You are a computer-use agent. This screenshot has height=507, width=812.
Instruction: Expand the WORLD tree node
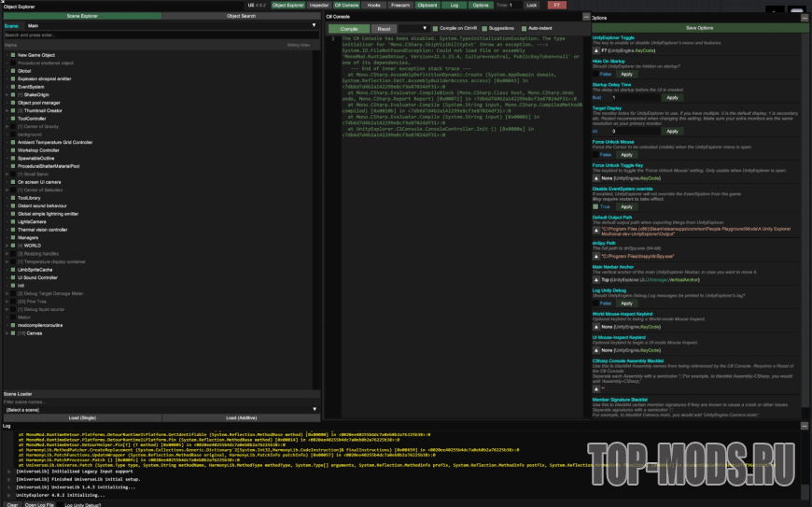pyautogui.click(x=7, y=246)
